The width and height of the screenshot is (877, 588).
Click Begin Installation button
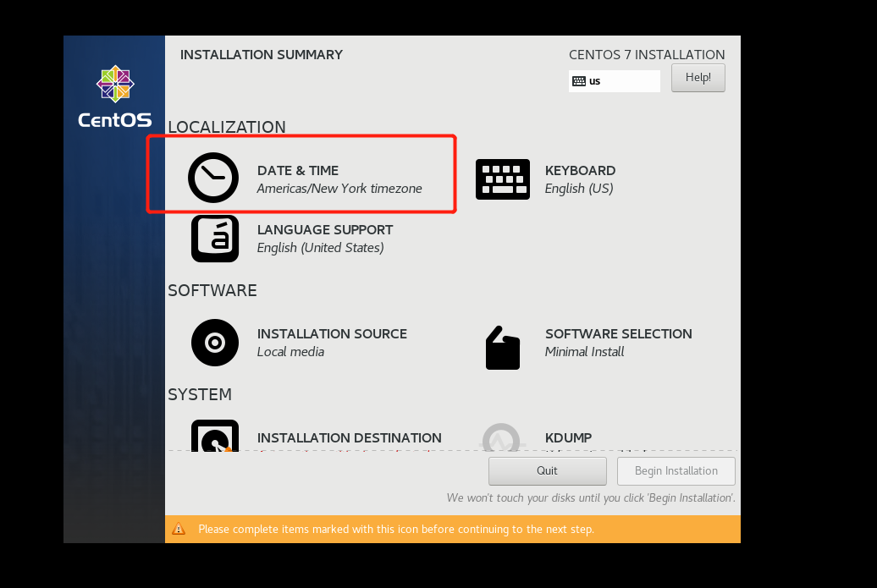676,471
